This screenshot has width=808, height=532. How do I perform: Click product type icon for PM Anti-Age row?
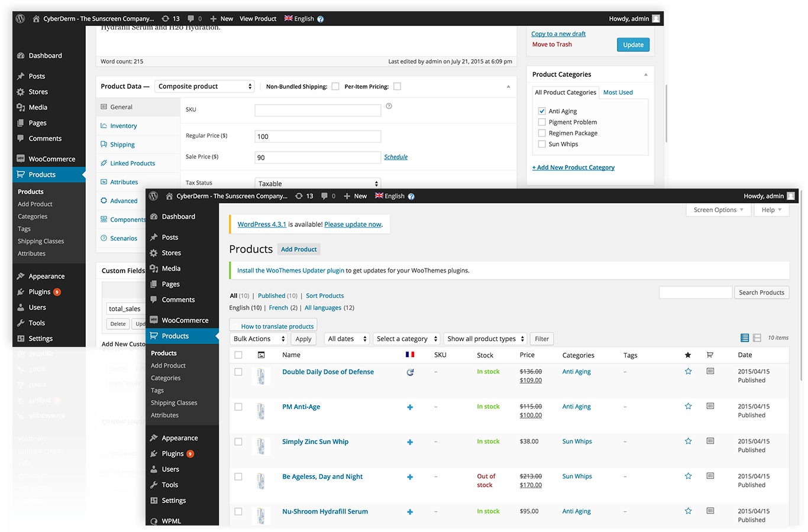click(710, 406)
